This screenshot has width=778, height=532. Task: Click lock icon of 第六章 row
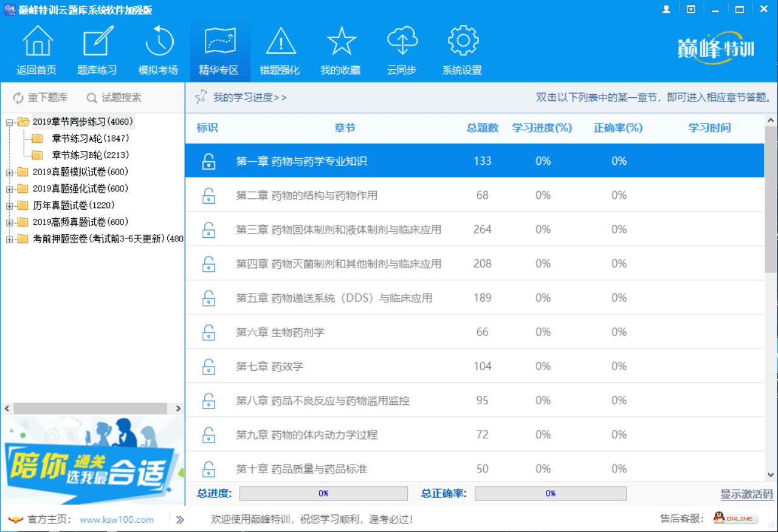click(x=208, y=332)
